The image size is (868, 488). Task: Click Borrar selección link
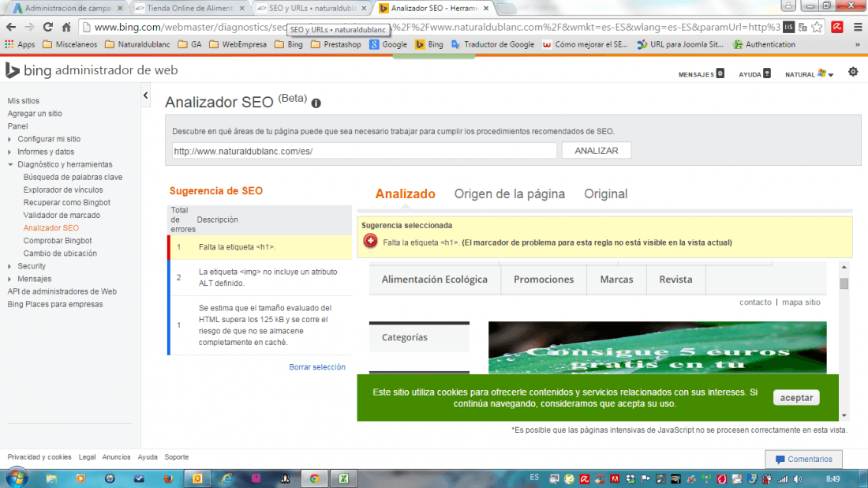(317, 367)
